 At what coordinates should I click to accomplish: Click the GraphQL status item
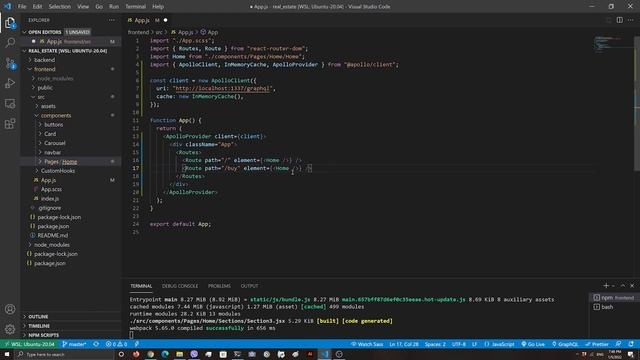click(564, 344)
